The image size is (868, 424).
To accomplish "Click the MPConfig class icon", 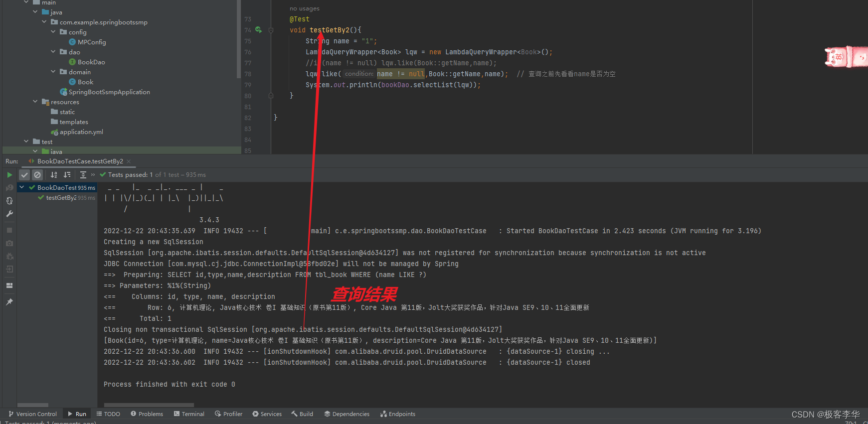I will click(72, 42).
